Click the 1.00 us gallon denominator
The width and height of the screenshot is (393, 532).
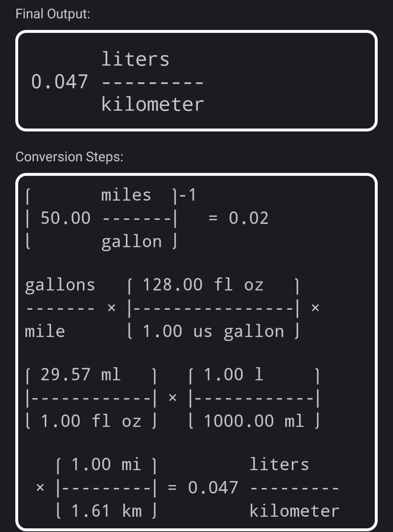click(213, 332)
